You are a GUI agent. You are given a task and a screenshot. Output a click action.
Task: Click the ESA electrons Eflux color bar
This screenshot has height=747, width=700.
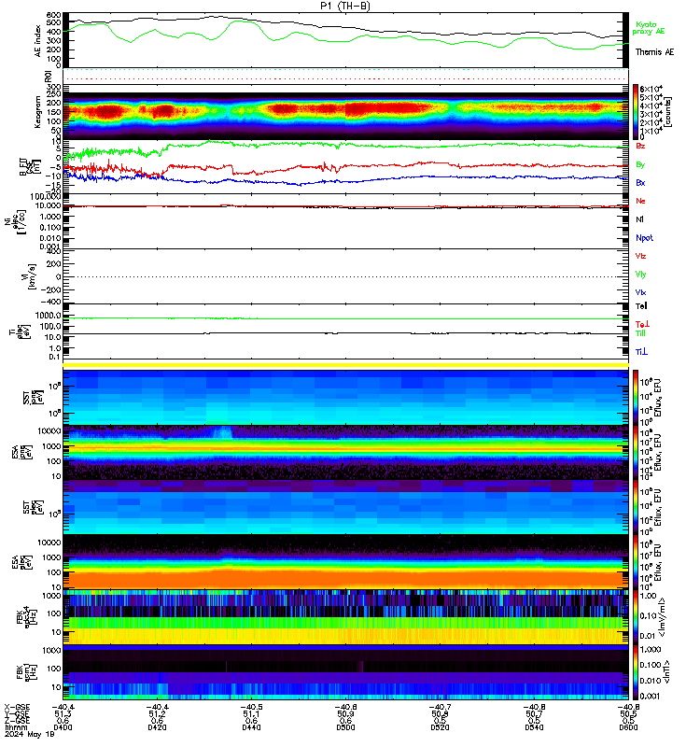[x=636, y=563]
